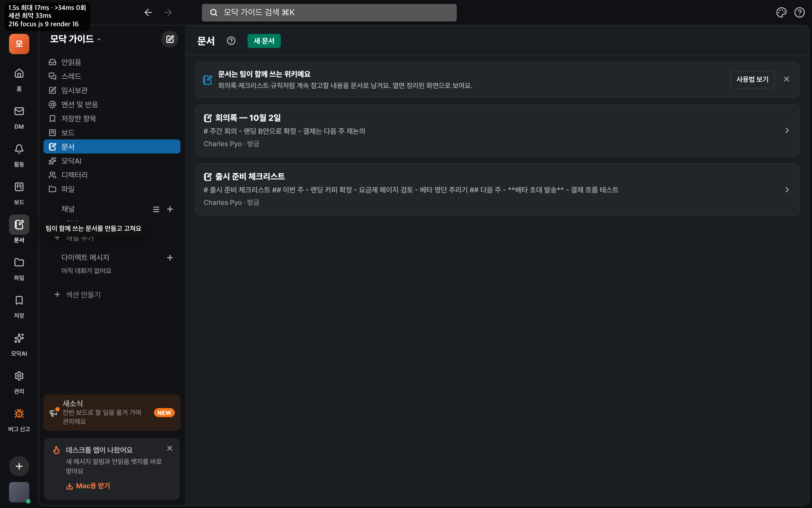Open the 관리 gear icon
The width and height of the screenshot is (812, 508).
[19, 376]
